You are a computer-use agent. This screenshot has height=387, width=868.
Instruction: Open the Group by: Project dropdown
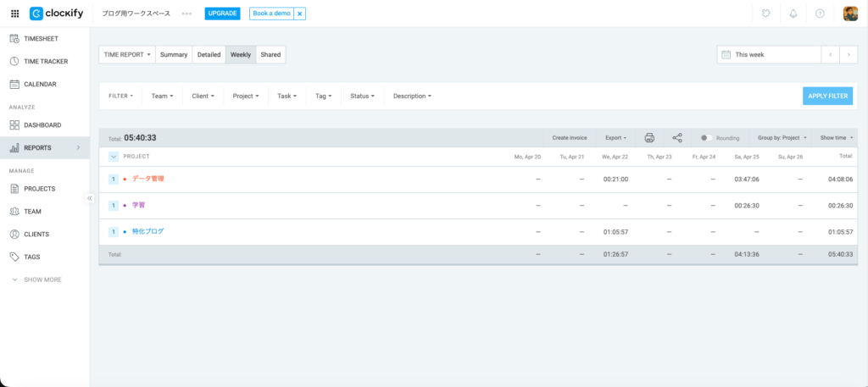click(782, 137)
